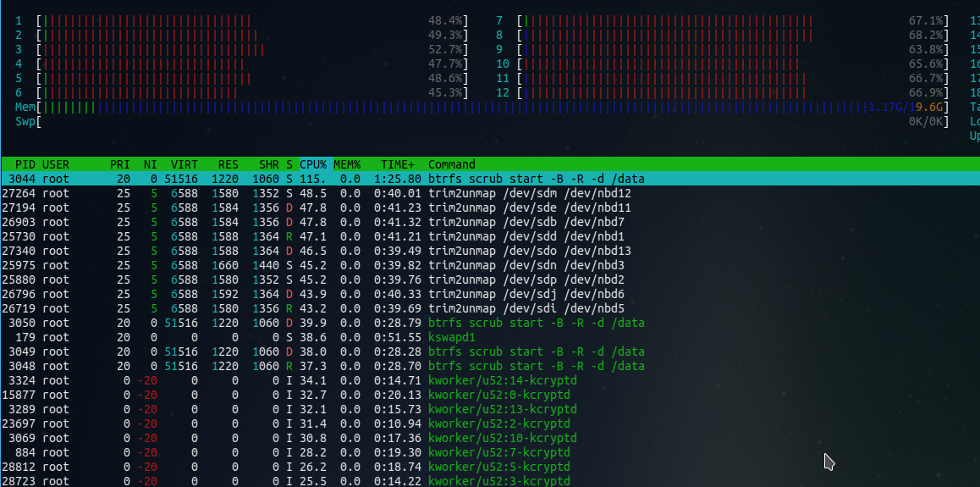Click the SHR column header
The height and width of the screenshot is (487, 980).
point(269,164)
